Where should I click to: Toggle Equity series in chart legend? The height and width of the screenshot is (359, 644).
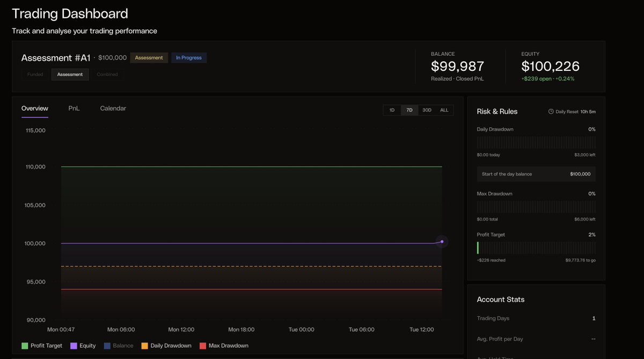[x=83, y=346]
